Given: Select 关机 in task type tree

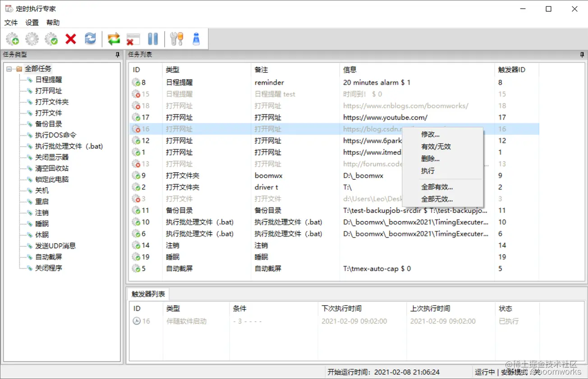Looking at the screenshot, I should pyautogui.click(x=42, y=190).
